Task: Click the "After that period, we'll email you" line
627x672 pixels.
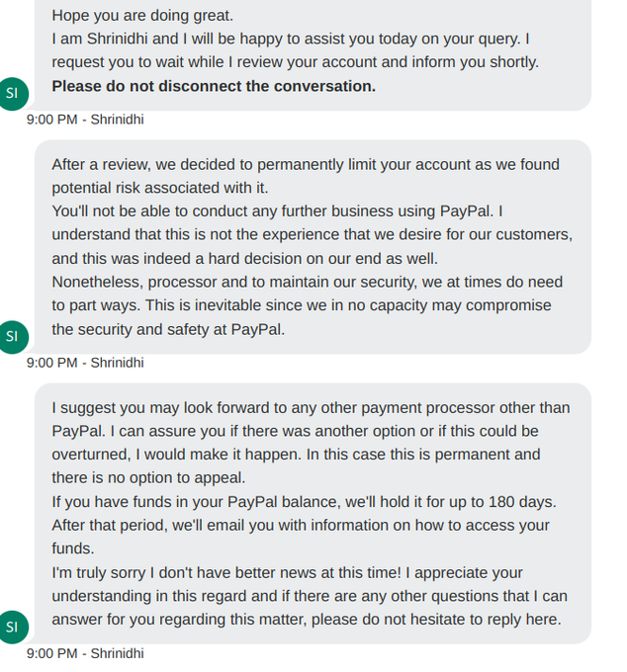Action: pos(301,526)
